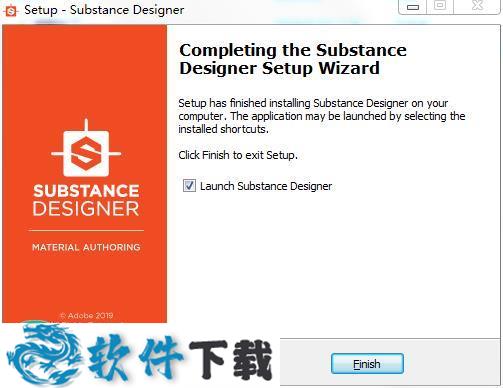Click the "SUBSTANCE DESIGNER" banner wordmark
Image resolution: width=503 pixels, height=388 pixels.
coord(86,200)
